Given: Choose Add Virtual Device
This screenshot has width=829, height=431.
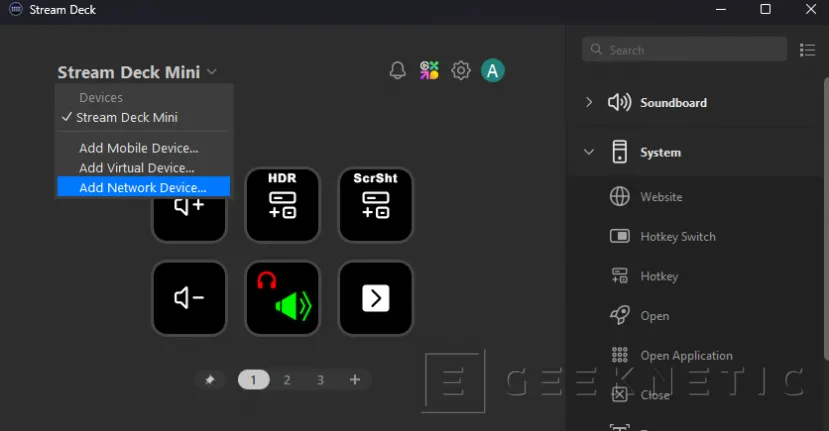Looking at the screenshot, I should click(143, 168).
